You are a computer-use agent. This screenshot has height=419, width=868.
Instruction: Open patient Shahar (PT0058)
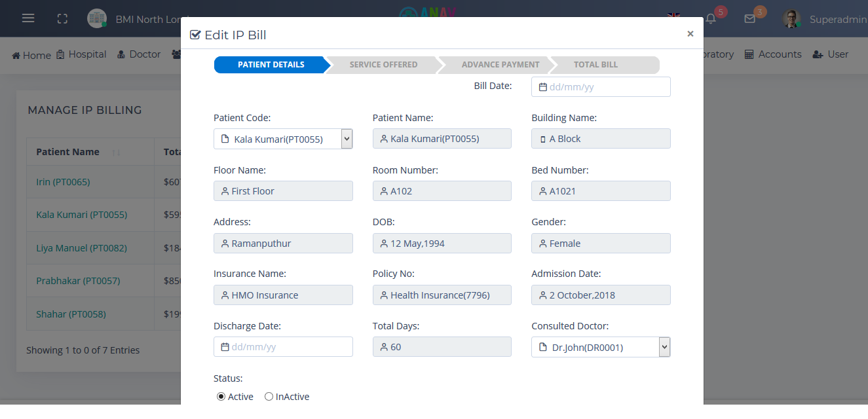[x=71, y=314]
